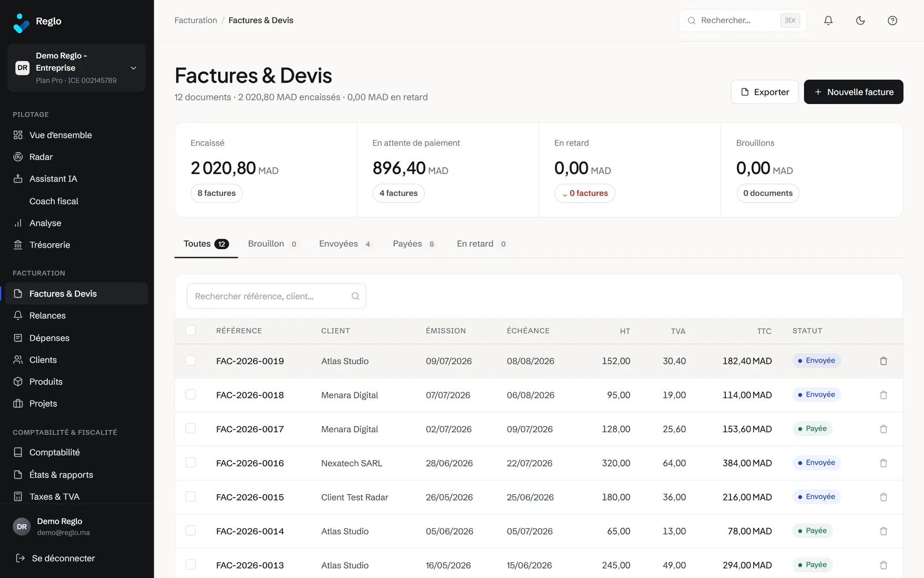Switch to Payées tab
Screen dimensions: 924x578
point(413,244)
